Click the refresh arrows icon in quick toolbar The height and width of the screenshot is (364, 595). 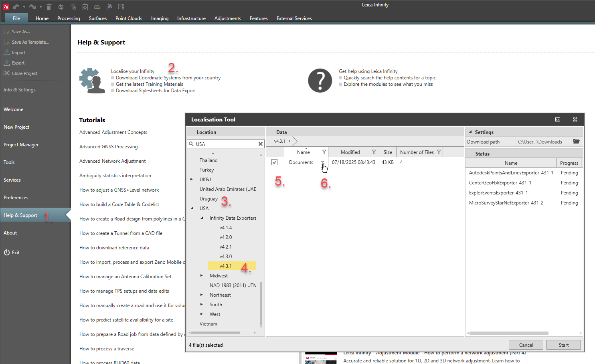[x=61, y=7]
